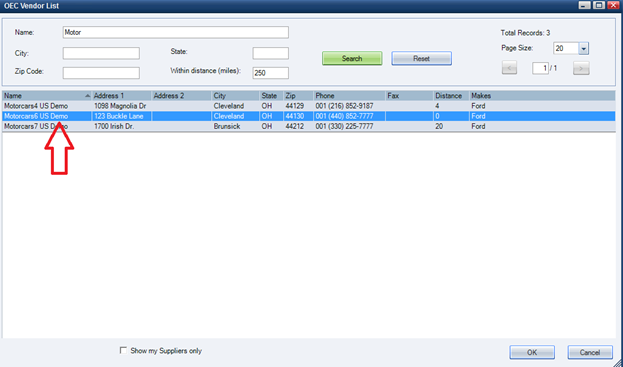Click phone 001 (330) 225-7777
Screen dimensions: 623x367
[x=344, y=126]
